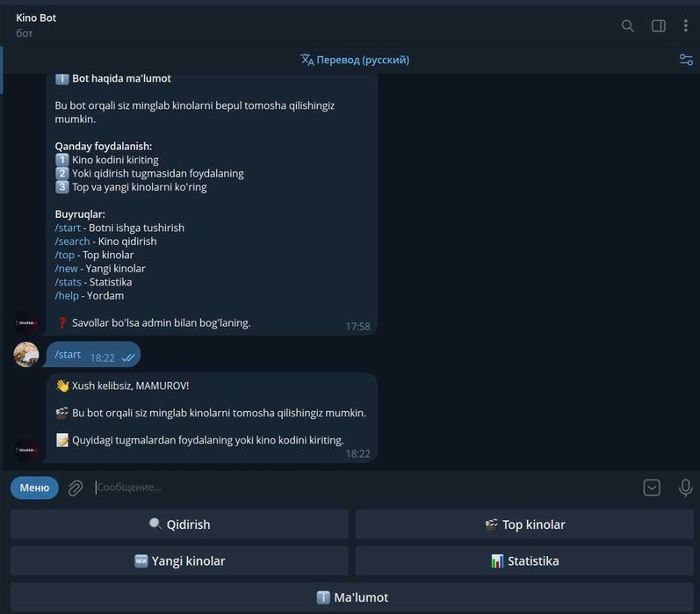Click the /top command link
Screen dimensions: 700x614
click(65, 255)
